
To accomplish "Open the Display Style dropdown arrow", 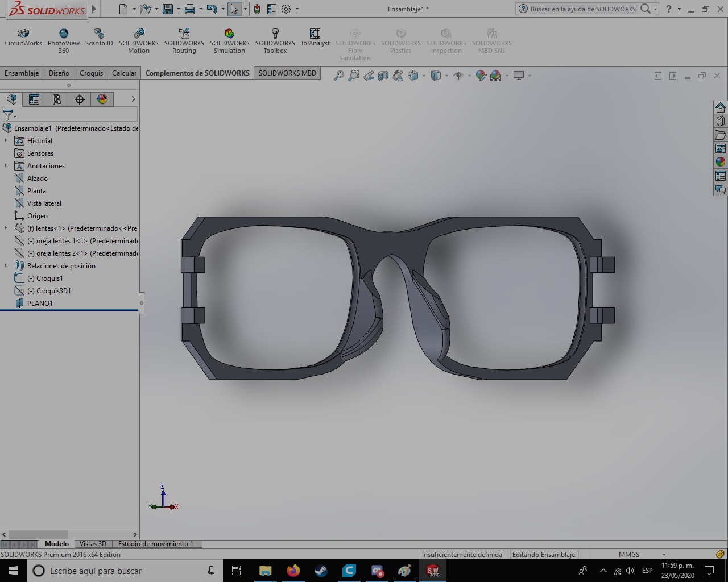I will (446, 76).
